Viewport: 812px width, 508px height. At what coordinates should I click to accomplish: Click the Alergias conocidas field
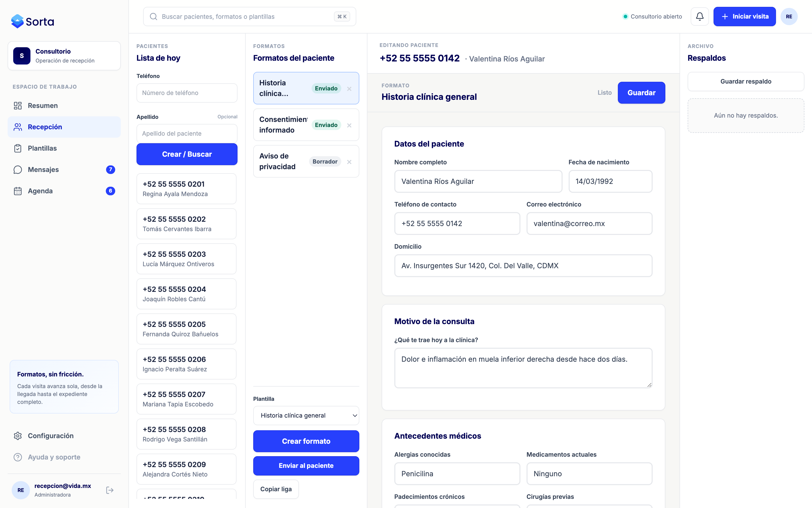[457, 474]
